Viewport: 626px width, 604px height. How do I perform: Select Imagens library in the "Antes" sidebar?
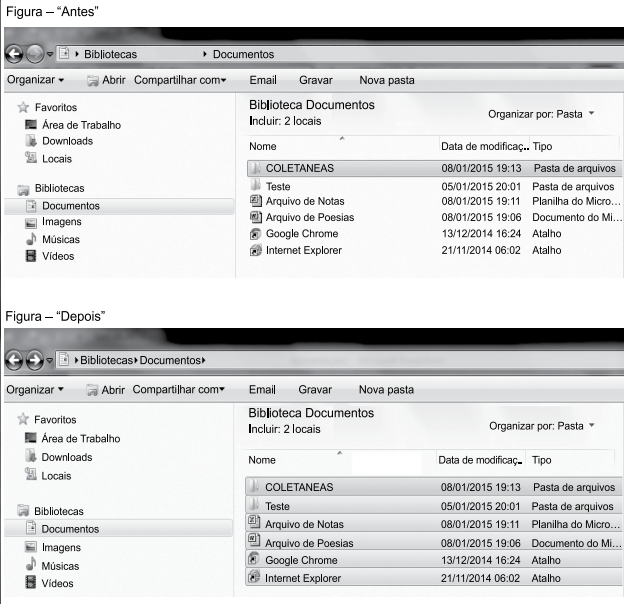[x=62, y=222]
